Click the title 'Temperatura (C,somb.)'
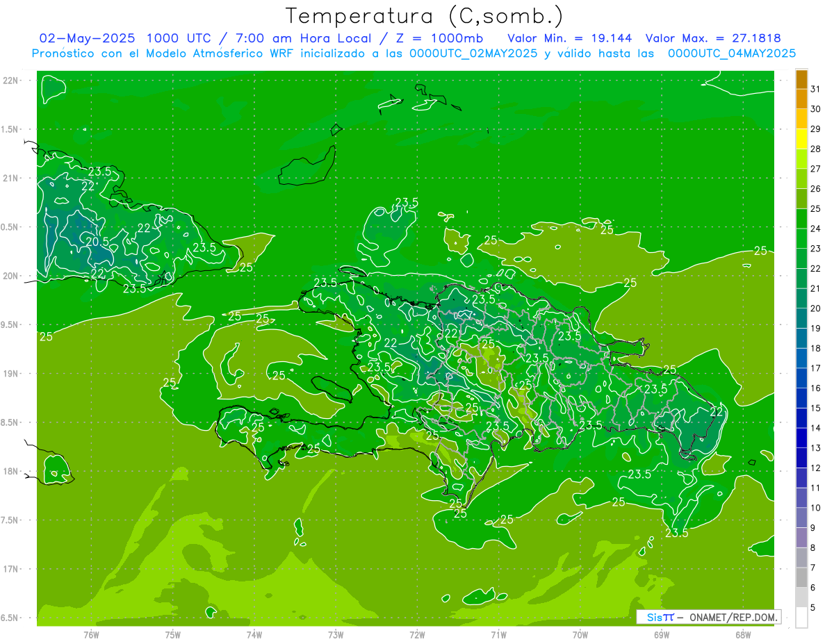Viewport: 834px width, 644px height. click(x=425, y=16)
